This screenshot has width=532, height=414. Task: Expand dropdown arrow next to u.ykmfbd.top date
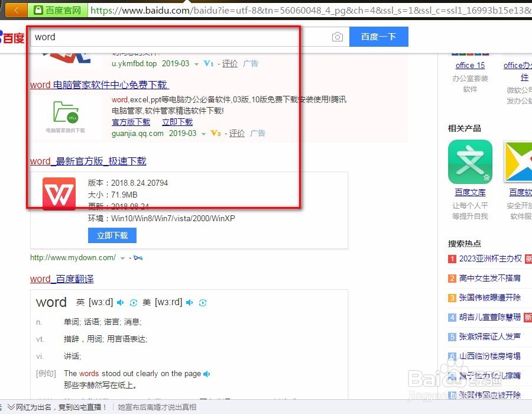[x=196, y=64]
